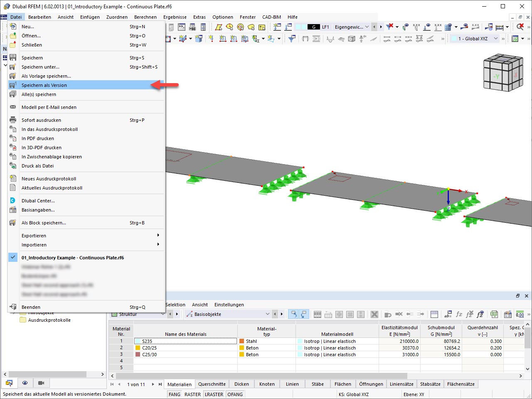532x399 pixels.
Task: Click the In PDF drucken icon
Action: tap(13, 138)
